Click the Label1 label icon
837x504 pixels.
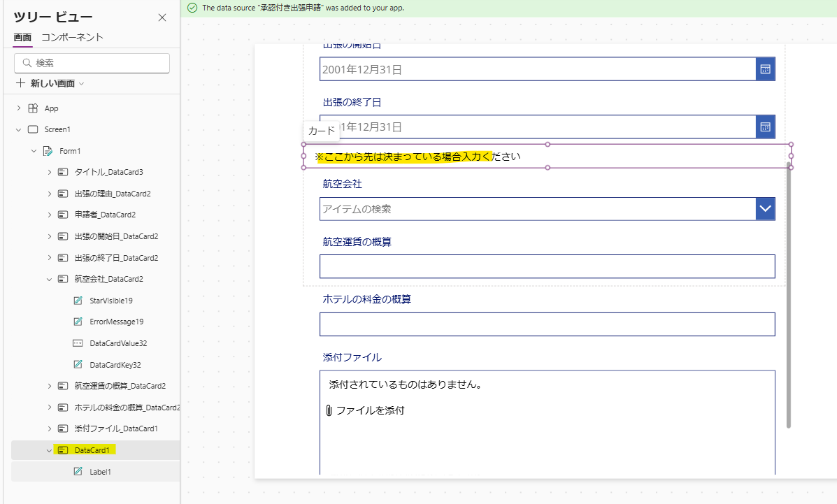(x=78, y=471)
